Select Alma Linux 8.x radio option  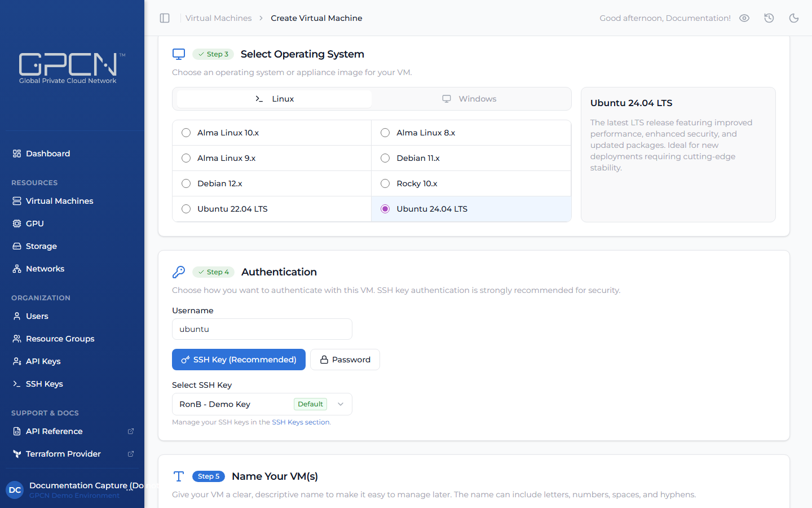385,133
